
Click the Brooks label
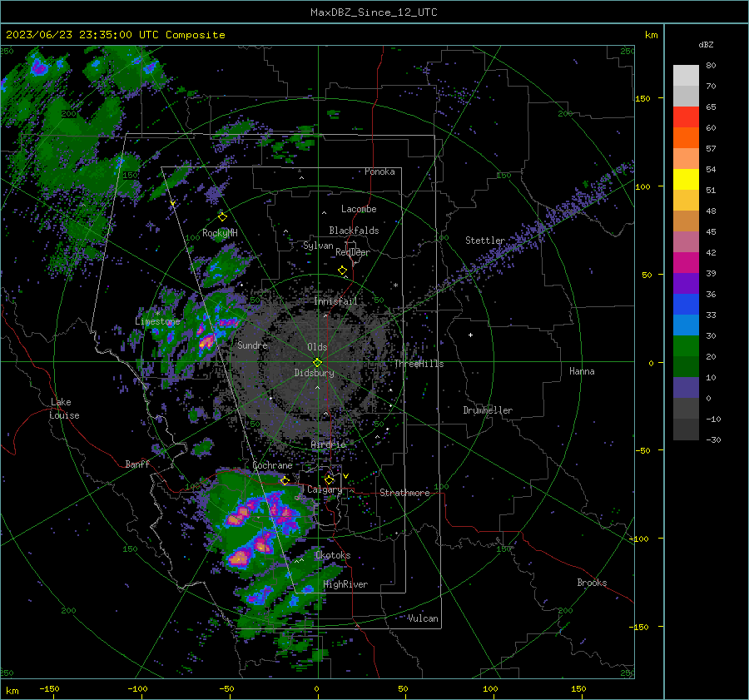point(592,583)
